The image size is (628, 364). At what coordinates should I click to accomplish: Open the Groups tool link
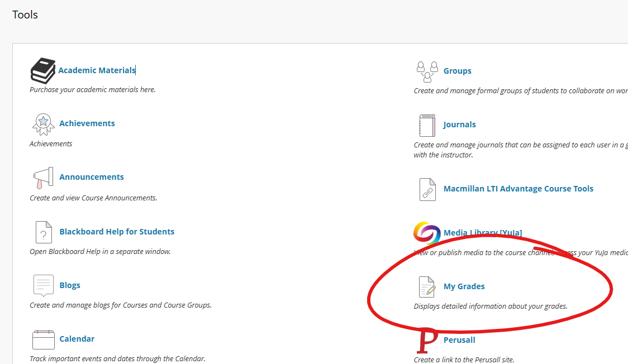(x=458, y=71)
